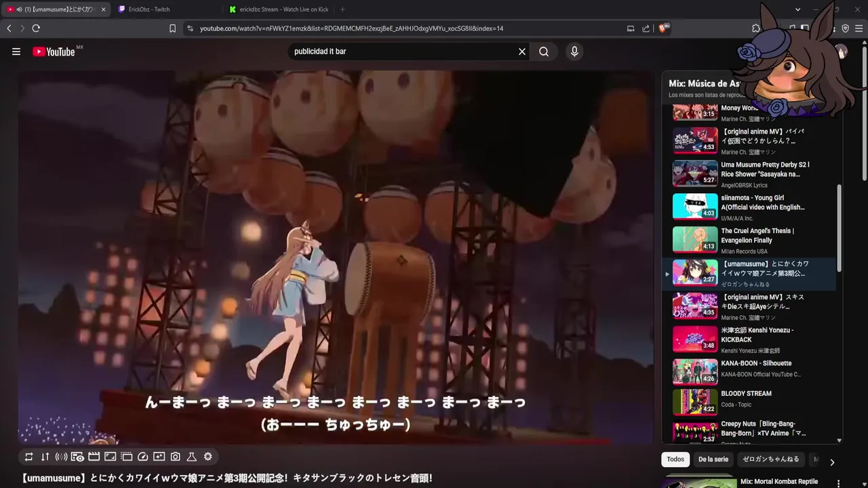Open Brave VPN shield icon

(x=845, y=28)
